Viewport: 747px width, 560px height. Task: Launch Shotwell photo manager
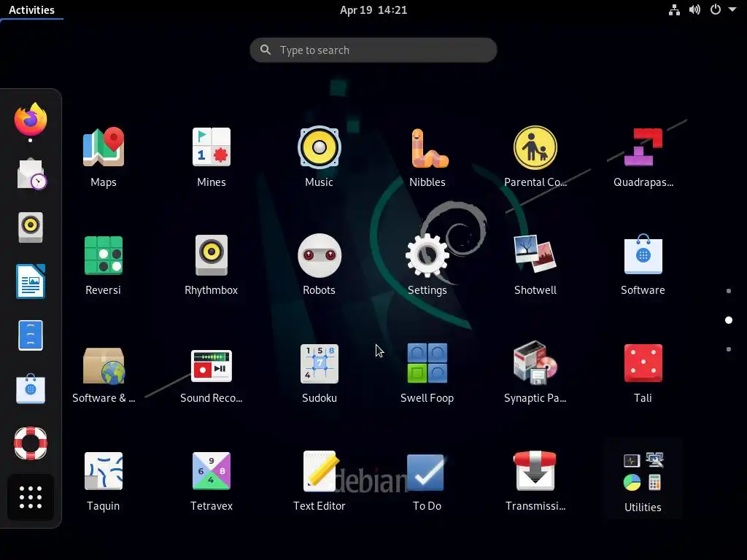pyautogui.click(x=535, y=265)
